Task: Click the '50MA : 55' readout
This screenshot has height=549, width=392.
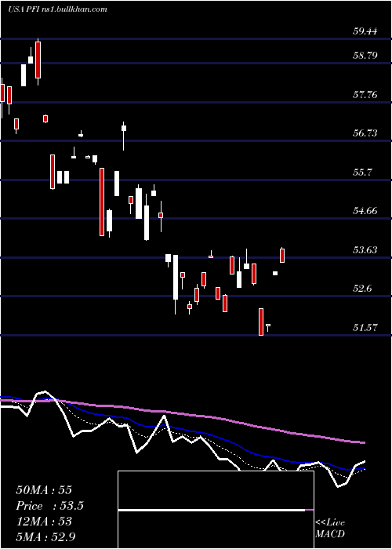Action: (44, 490)
